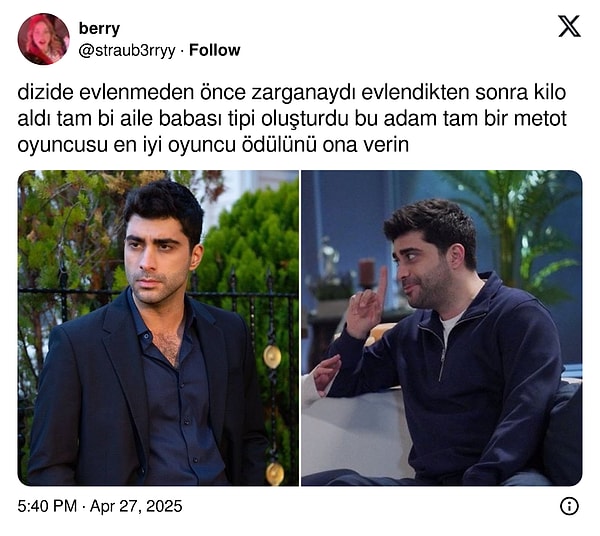Open berry's round profile avatar
Viewport: 600px width, 536px height.
click(x=44, y=39)
